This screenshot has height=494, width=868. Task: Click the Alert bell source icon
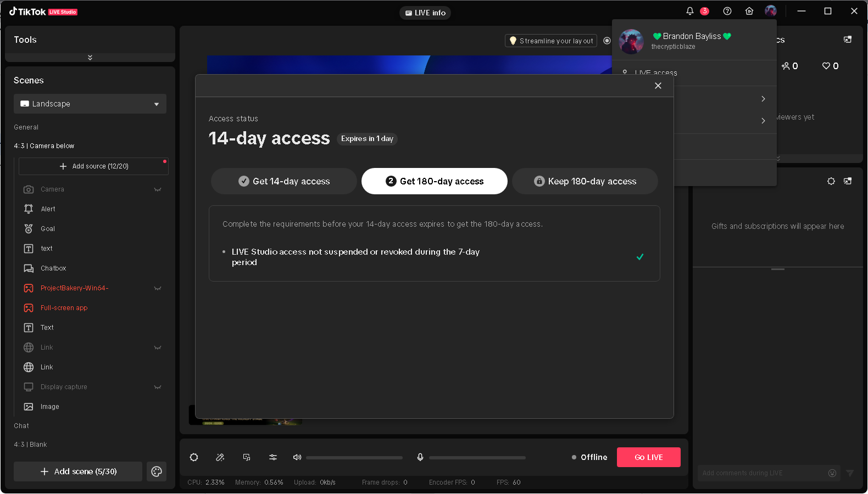pyautogui.click(x=29, y=209)
